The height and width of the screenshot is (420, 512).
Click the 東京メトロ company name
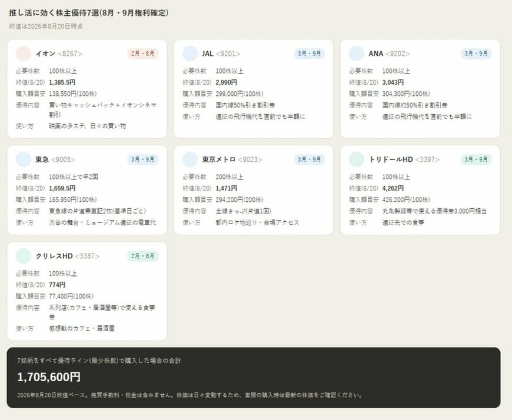tap(219, 159)
